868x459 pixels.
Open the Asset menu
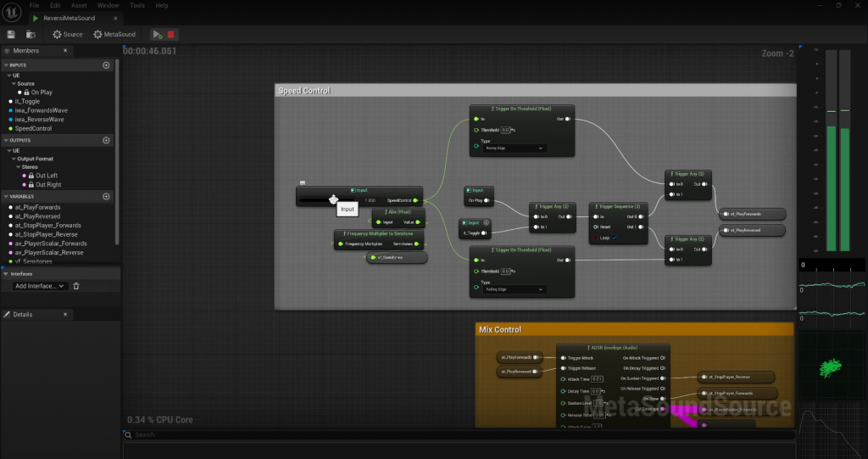(x=79, y=6)
